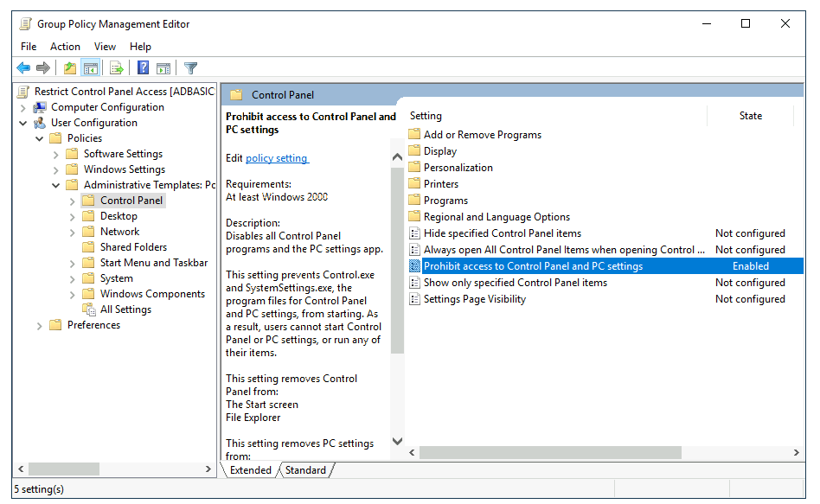
Task: Click the Export List toolbar icon
Action: pyautogui.click(x=117, y=68)
